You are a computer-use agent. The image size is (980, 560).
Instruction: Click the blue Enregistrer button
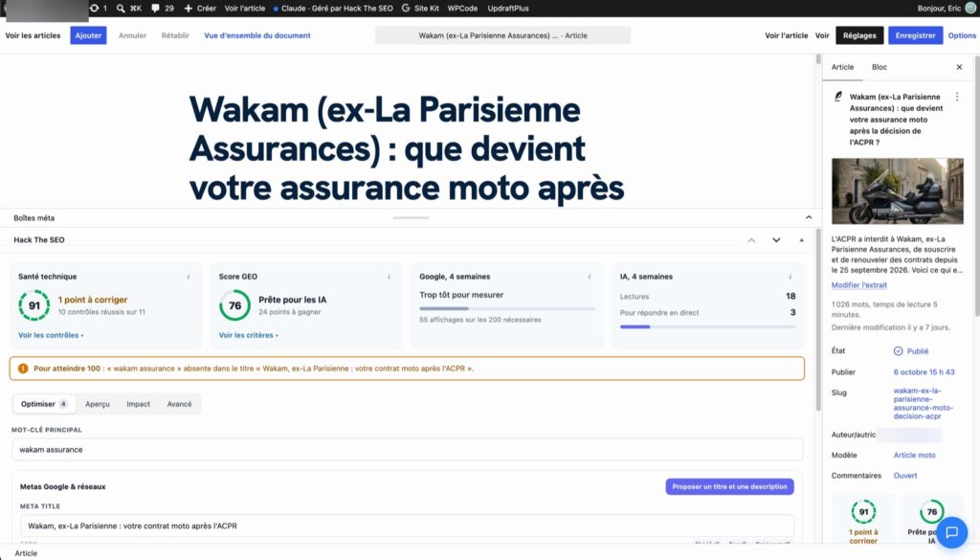point(915,35)
